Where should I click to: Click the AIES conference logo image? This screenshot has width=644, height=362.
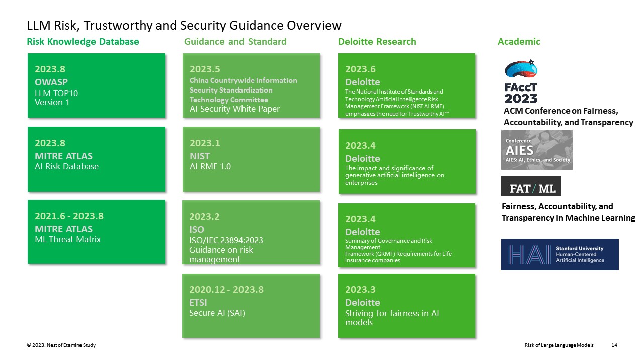[x=537, y=150]
